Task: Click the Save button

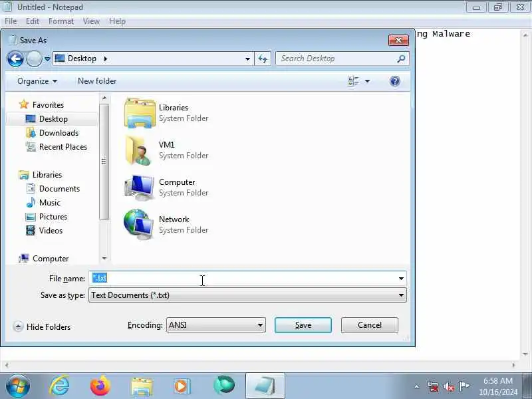Action: click(x=303, y=325)
